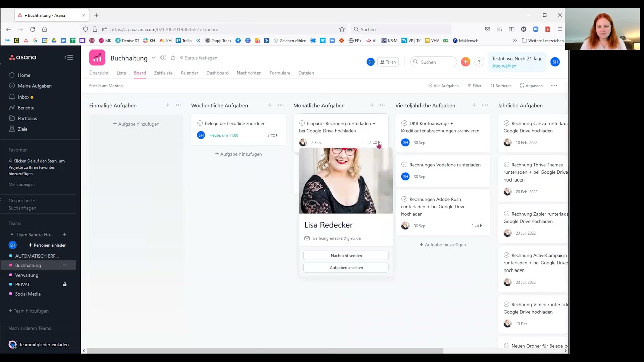Mark Elopage-Rechnung task complete

tap(302, 123)
